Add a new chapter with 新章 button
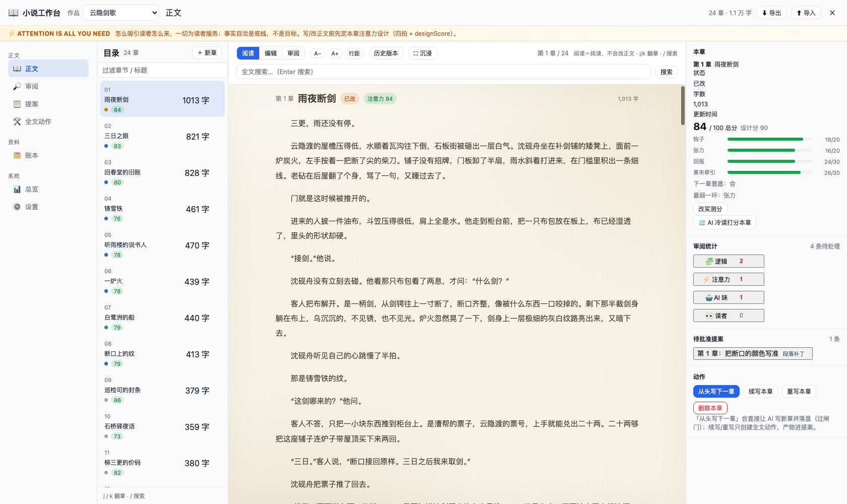 207,53
